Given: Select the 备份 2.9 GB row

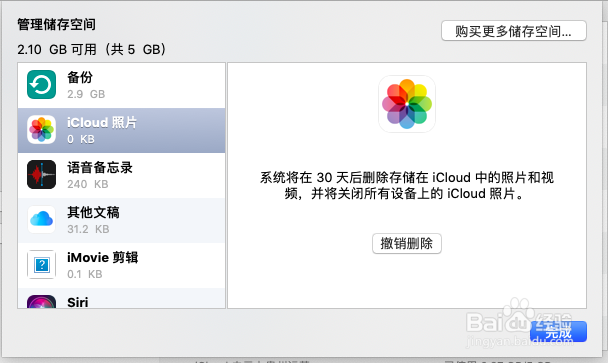Looking at the screenshot, I should (x=121, y=85).
